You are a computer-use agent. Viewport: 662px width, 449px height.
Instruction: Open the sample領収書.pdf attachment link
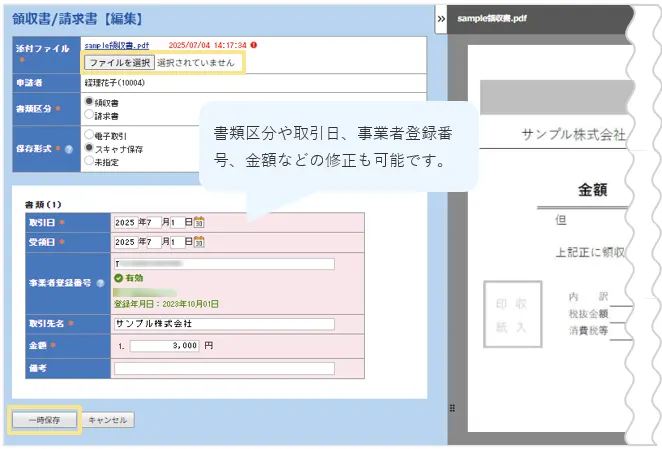point(117,45)
